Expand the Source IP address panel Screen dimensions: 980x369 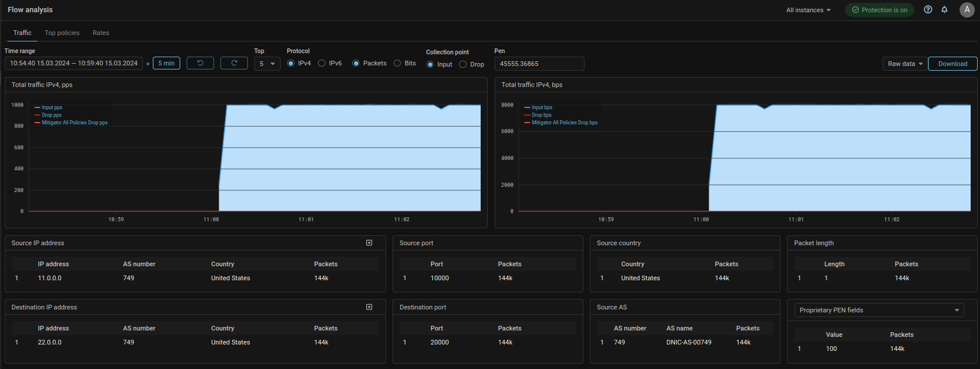369,243
